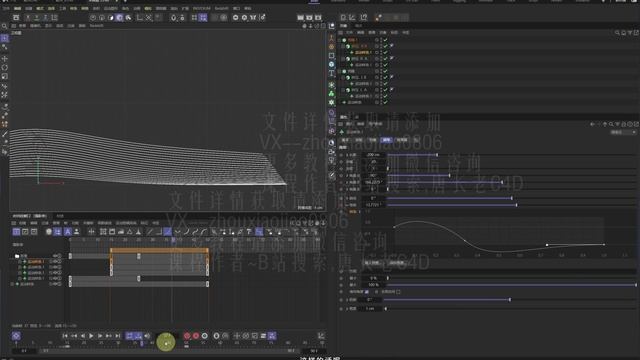Switch to second tab beside Timeline window tab
Image resolution: width=640 pixels, height=360 pixels.
60,216
